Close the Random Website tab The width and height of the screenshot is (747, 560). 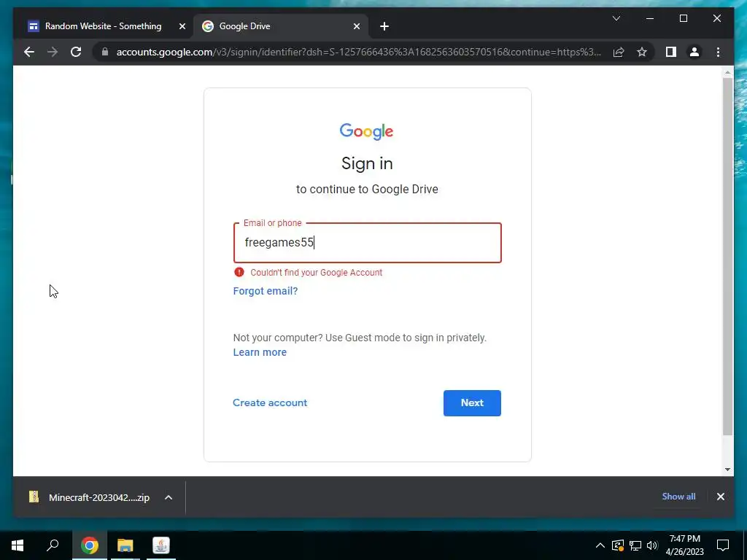182,26
